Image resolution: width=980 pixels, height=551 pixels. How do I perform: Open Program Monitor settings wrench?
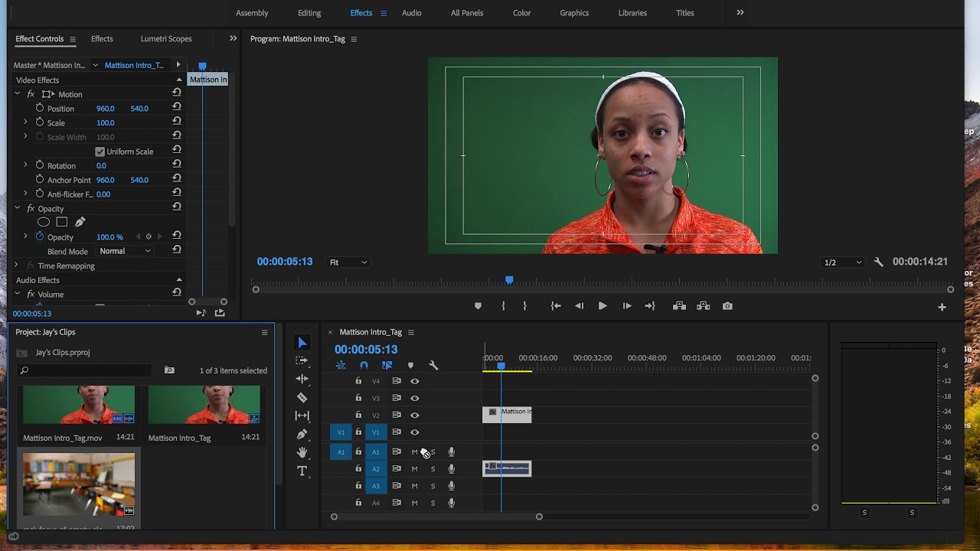pyautogui.click(x=878, y=262)
